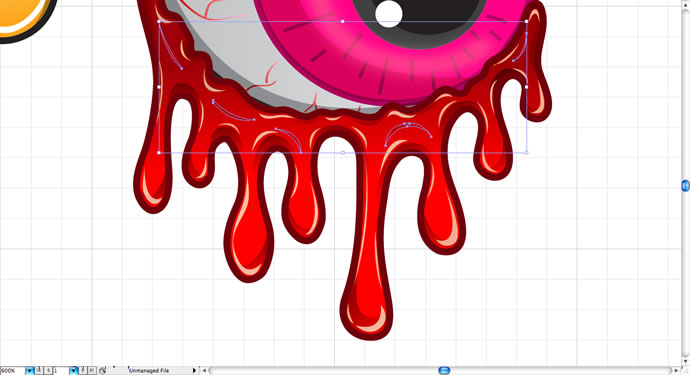The width and height of the screenshot is (690, 375).
Task: Expand the status bar popup arrow
Action: tap(195, 371)
